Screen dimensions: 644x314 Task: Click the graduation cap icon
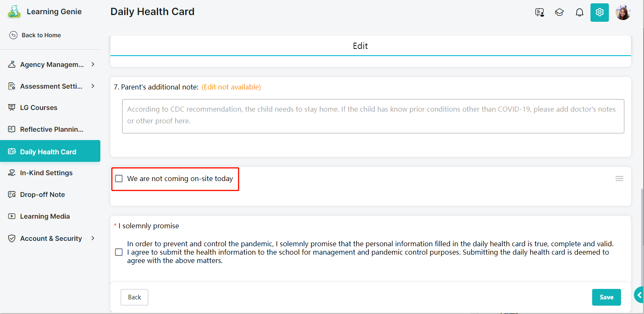tap(559, 13)
